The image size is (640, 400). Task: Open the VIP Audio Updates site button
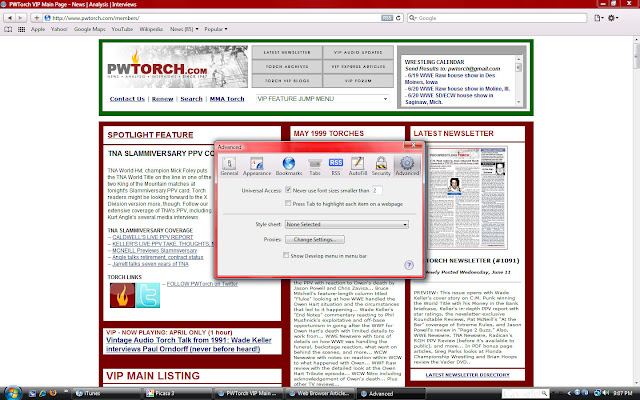coord(358,52)
